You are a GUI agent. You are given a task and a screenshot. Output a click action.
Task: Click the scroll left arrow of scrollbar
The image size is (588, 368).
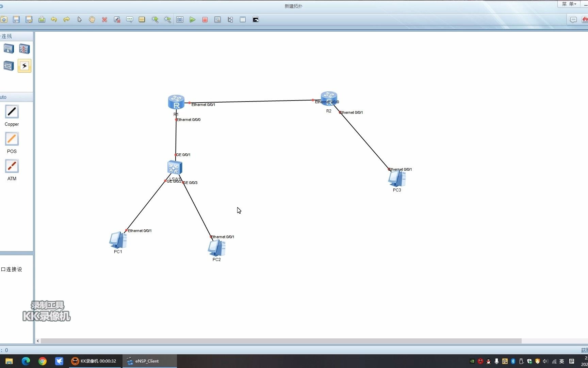click(x=38, y=341)
